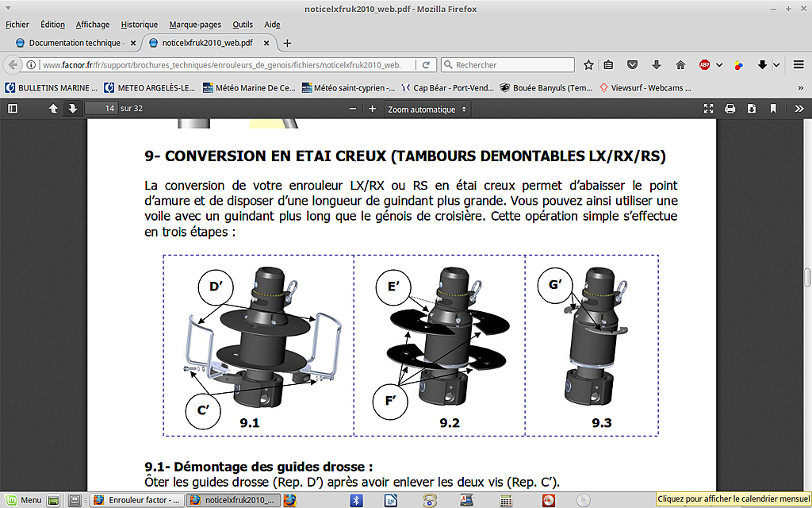Close the noticelxfruk2010_web.pdf tab
Viewport: 812px width, 508px height.
pyautogui.click(x=266, y=43)
